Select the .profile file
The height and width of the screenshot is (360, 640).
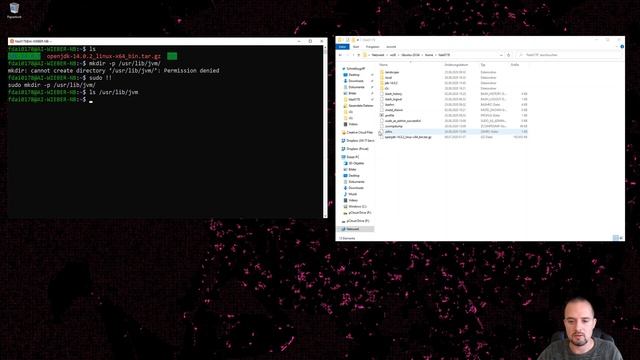[389, 116]
